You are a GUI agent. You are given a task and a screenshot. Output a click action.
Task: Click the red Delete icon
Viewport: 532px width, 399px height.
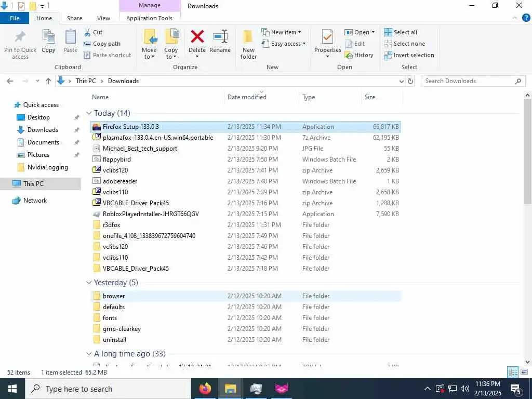click(197, 37)
